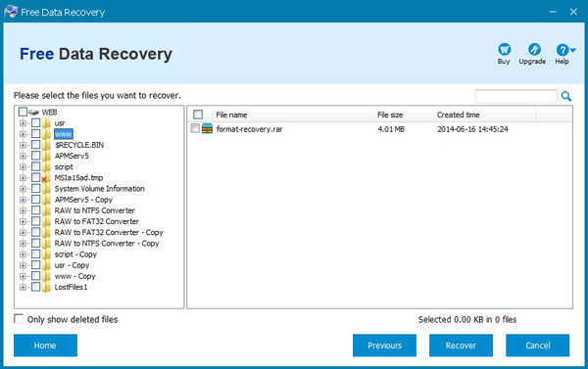This screenshot has height=369, width=588.
Task: Click the search input field
Action: pos(516,96)
